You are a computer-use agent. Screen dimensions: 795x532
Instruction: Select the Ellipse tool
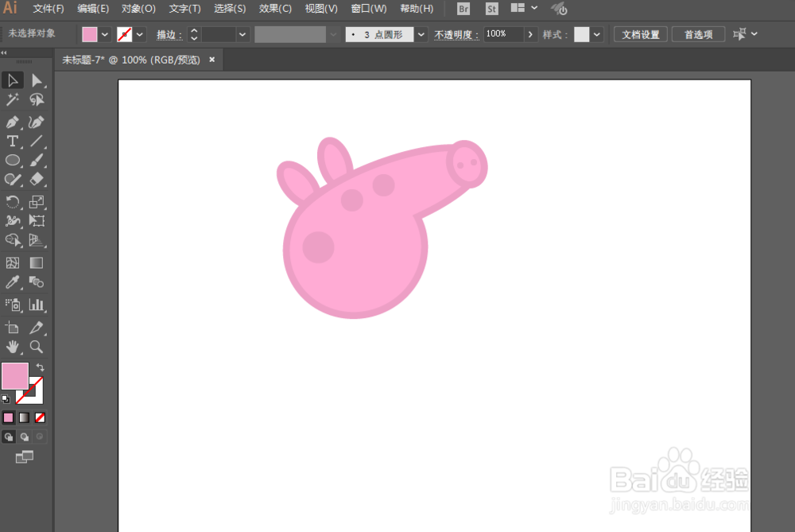pos(12,161)
